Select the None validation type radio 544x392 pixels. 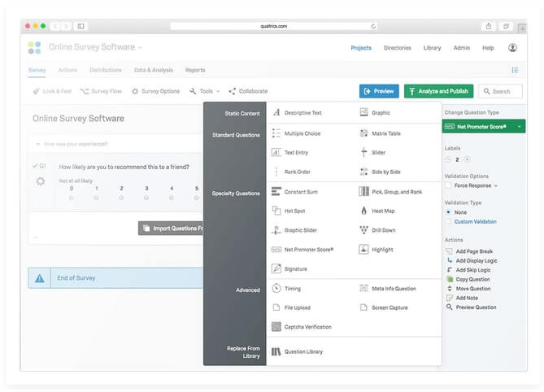pos(448,212)
